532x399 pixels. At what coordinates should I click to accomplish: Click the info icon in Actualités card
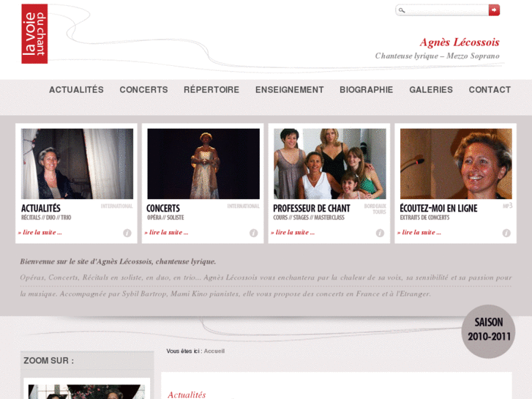127,233
